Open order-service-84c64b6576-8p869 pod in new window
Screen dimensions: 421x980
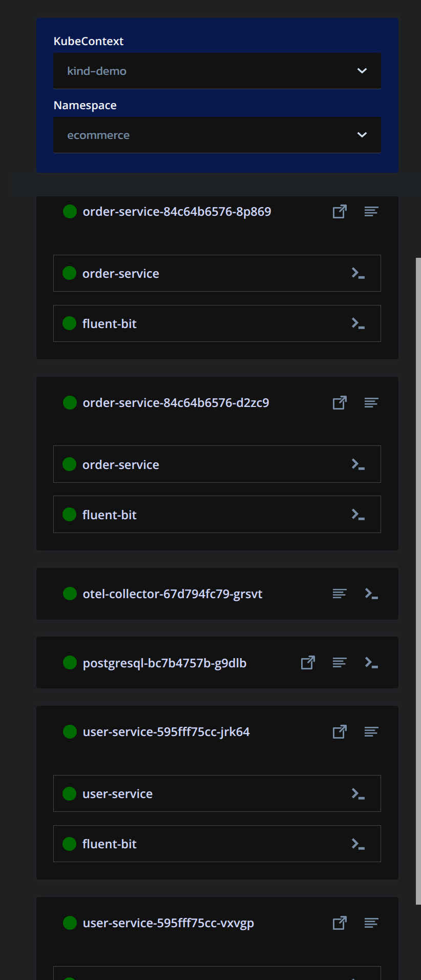[340, 212]
